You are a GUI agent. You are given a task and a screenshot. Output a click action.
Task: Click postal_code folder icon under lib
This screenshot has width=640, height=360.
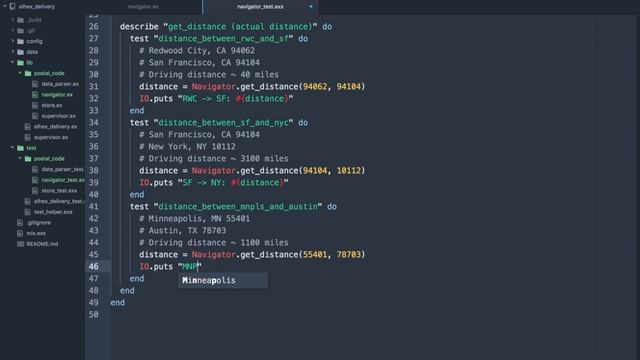[x=28, y=73]
